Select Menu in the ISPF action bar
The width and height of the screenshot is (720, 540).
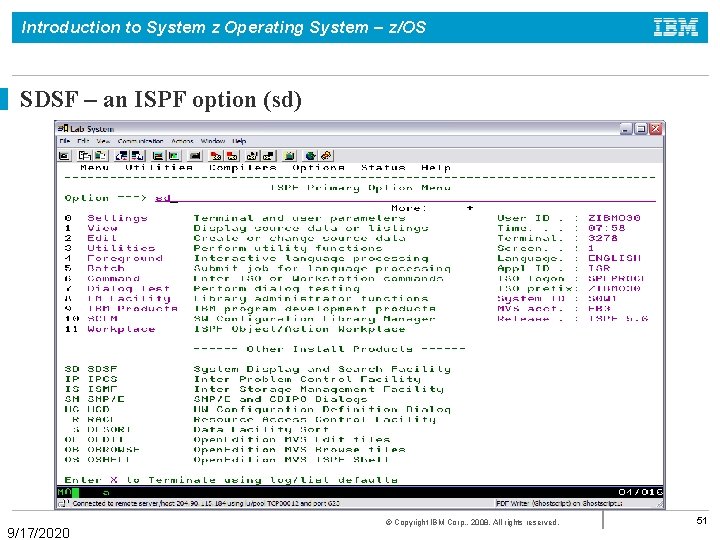coord(95,168)
